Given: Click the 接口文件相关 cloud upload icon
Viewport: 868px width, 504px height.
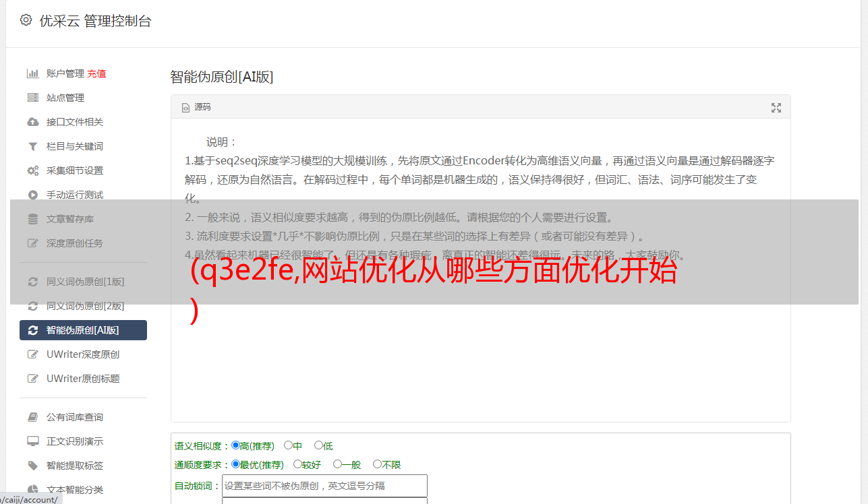Looking at the screenshot, I should 32,122.
